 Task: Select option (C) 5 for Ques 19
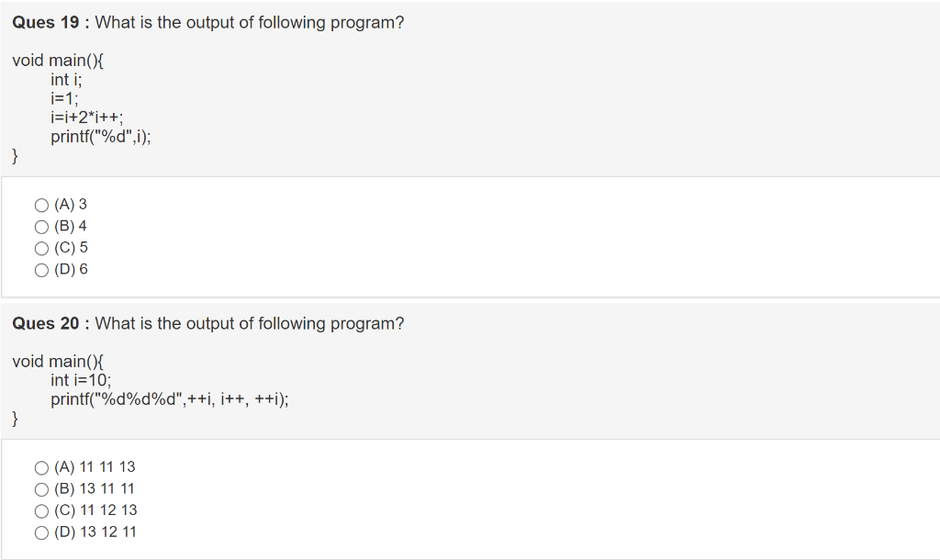41,248
